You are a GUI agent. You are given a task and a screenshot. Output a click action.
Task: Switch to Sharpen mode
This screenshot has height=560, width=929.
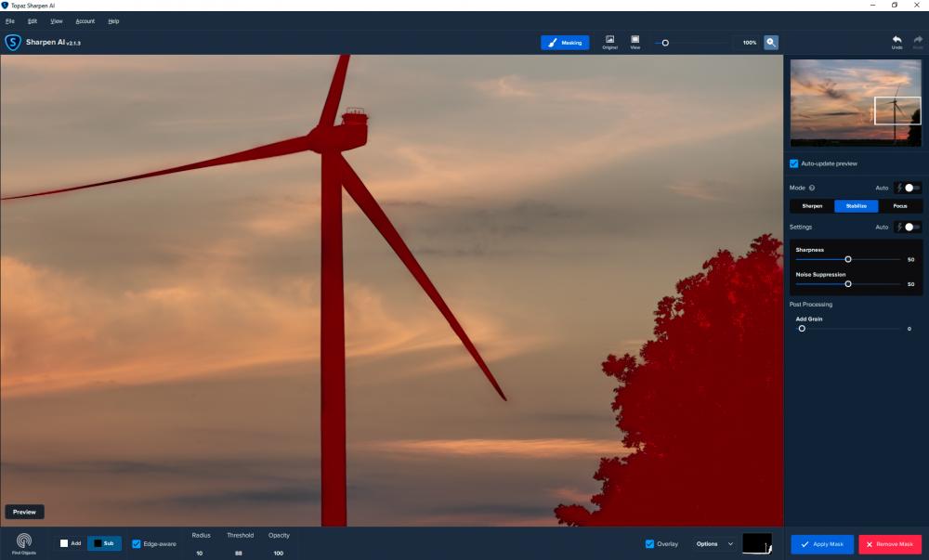tap(812, 206)
